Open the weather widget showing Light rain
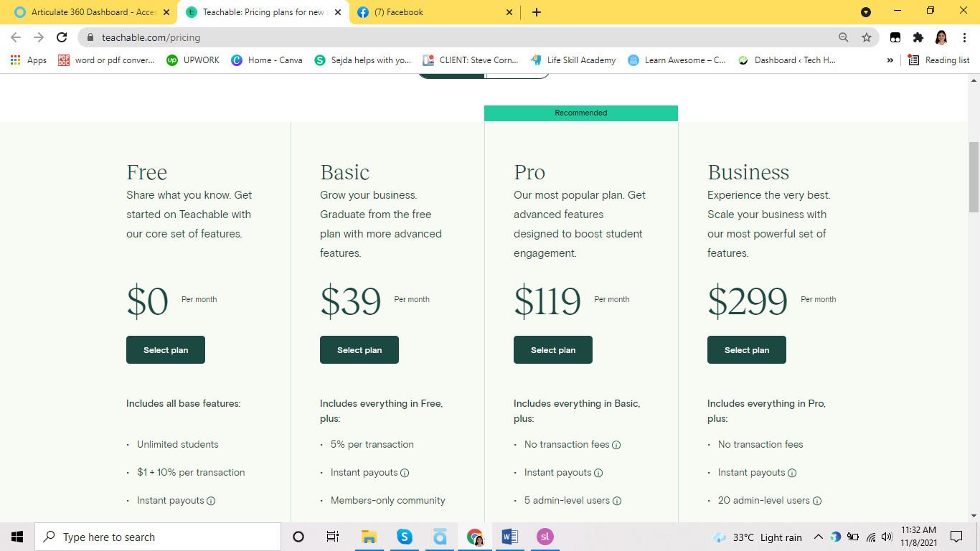 [757, 537]
